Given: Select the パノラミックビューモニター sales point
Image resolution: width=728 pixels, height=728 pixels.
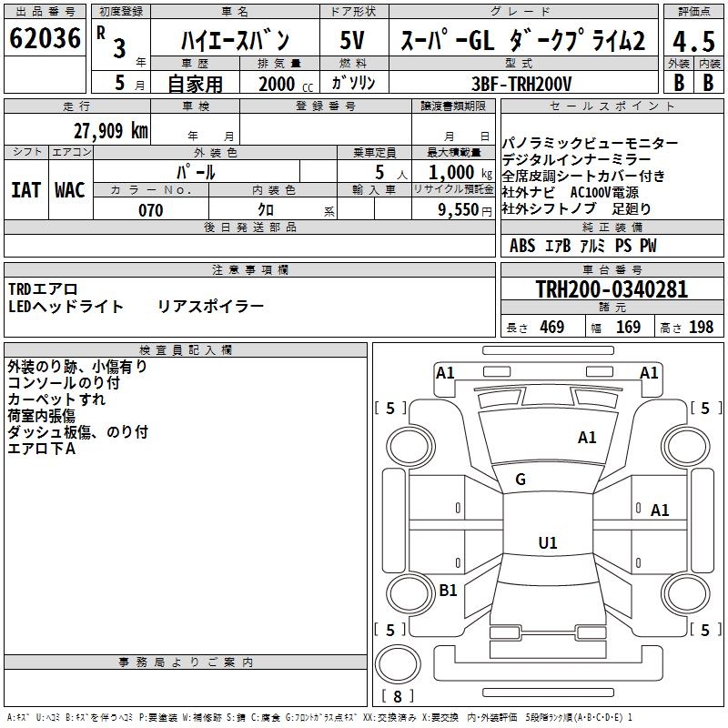Looking at the screenshot, I should (590, 143).
